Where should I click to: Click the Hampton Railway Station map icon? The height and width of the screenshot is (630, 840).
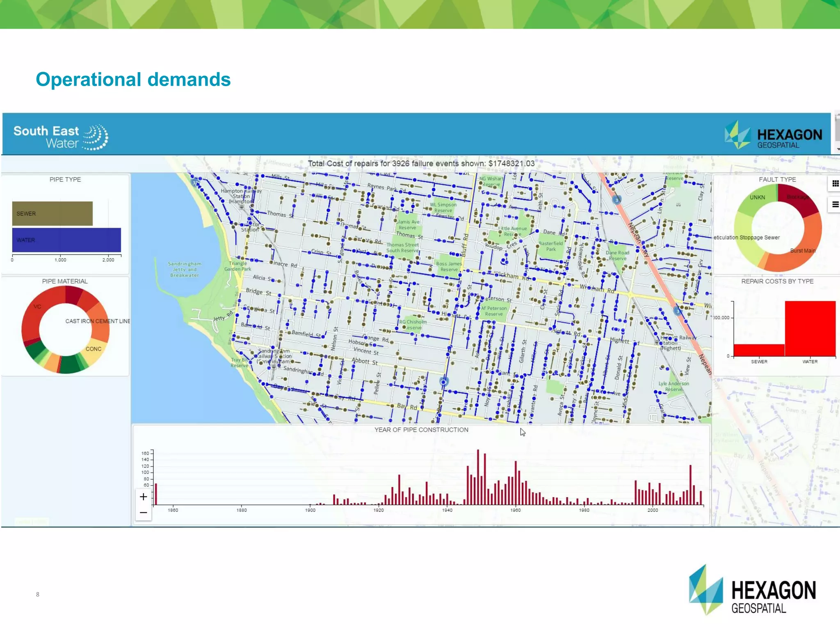242,207
